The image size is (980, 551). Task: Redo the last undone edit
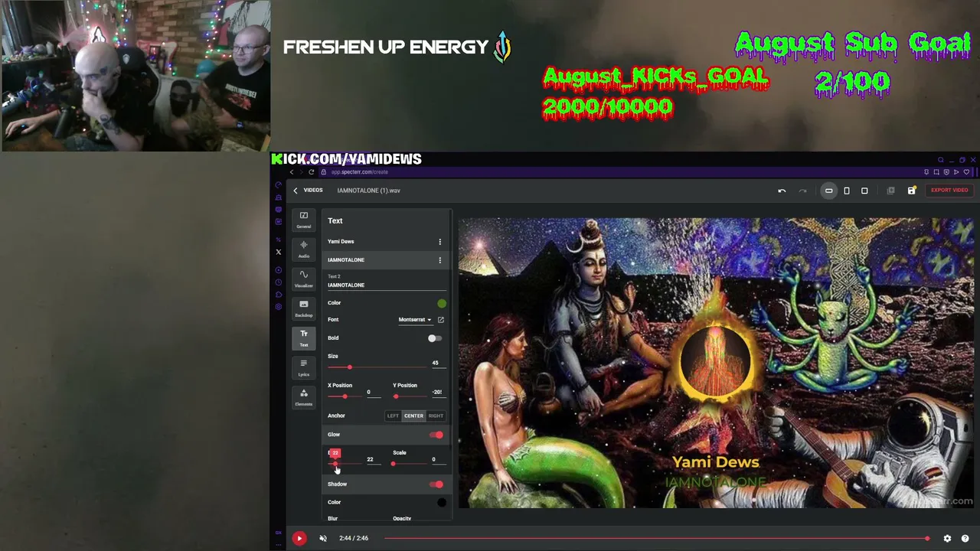(x=802, y=191)
